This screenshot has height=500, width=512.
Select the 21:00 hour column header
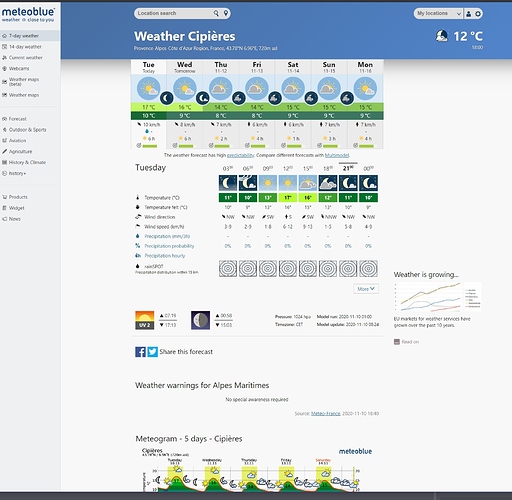(348, 168)
